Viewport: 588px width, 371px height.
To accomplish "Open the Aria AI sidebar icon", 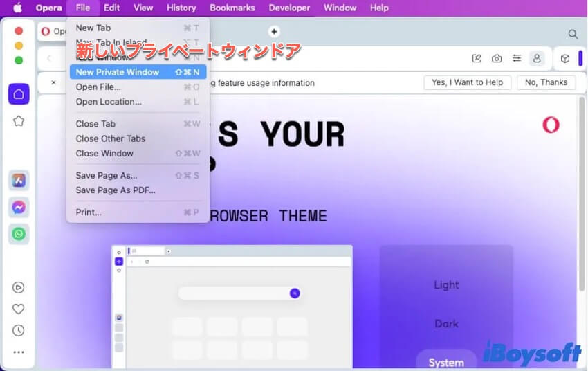I will click(19, 181).
